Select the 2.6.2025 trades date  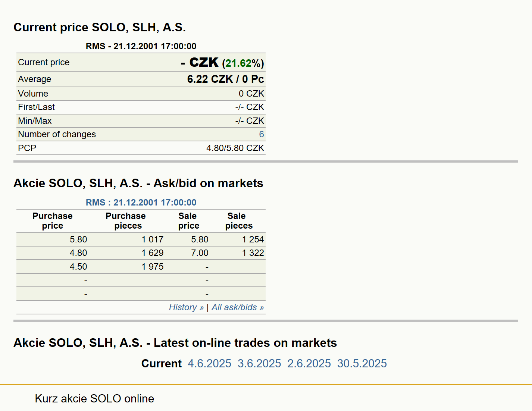coord(309,363)
